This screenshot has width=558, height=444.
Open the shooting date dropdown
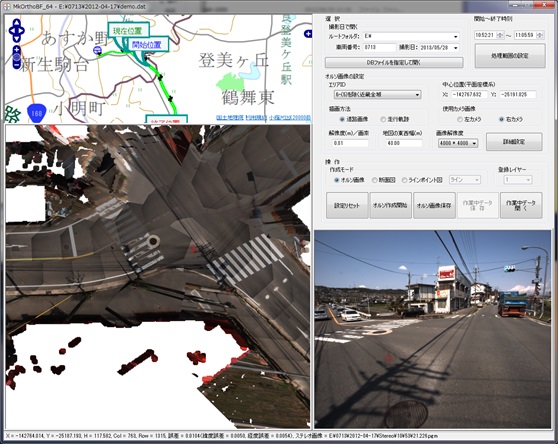(455, 47)
